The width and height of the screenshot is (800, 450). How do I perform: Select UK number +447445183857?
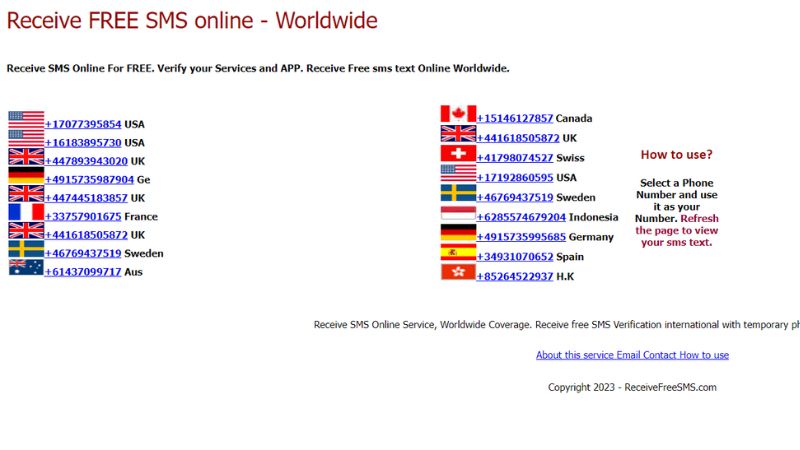pos(86,199)
